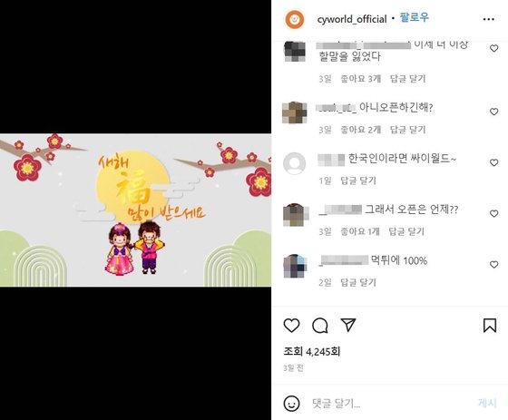Open the comment bubble icon
The image size is (508, 420).
[319, 326]
